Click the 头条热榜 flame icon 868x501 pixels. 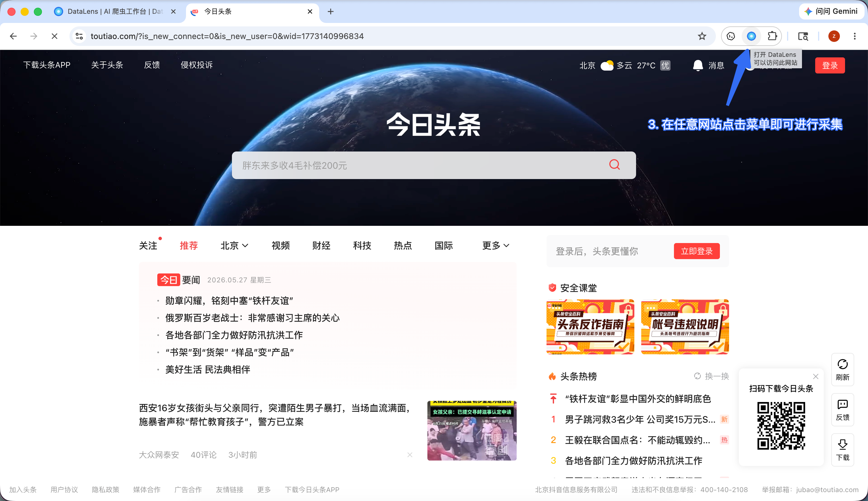[552, 376]
